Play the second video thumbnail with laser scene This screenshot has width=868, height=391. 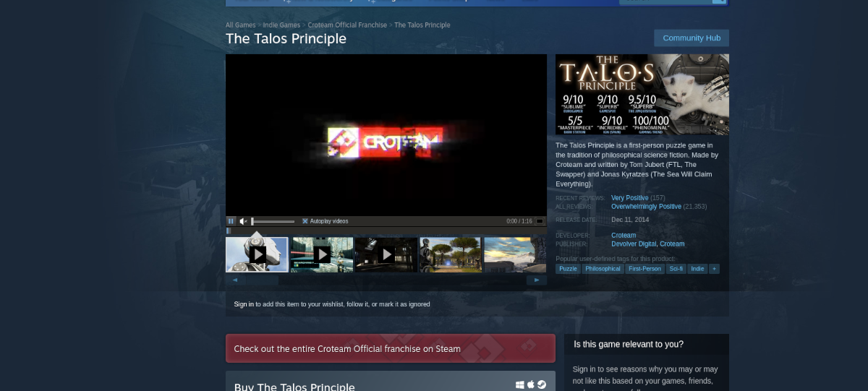coord(322,254)
